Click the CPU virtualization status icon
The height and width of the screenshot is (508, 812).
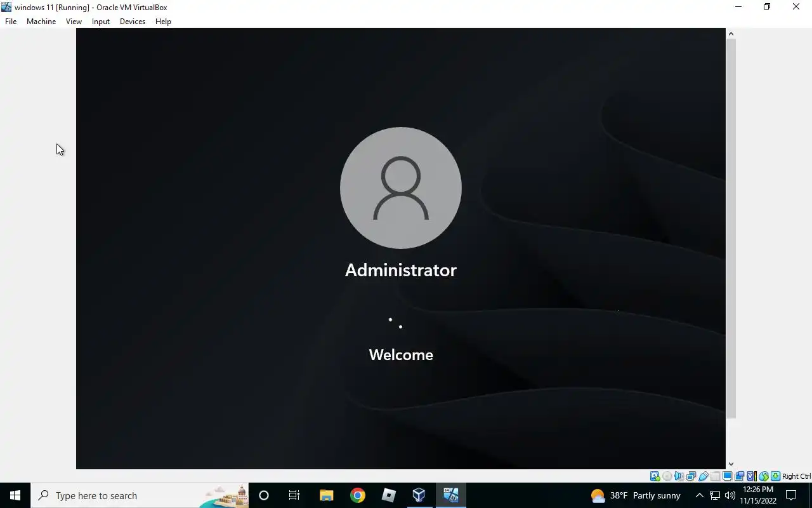pyautogui.click(x=752, y=476)
